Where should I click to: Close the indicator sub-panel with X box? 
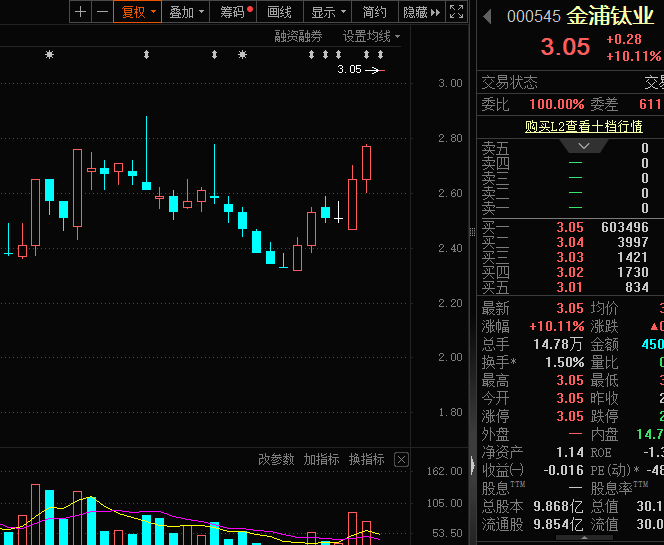(401, 459)
